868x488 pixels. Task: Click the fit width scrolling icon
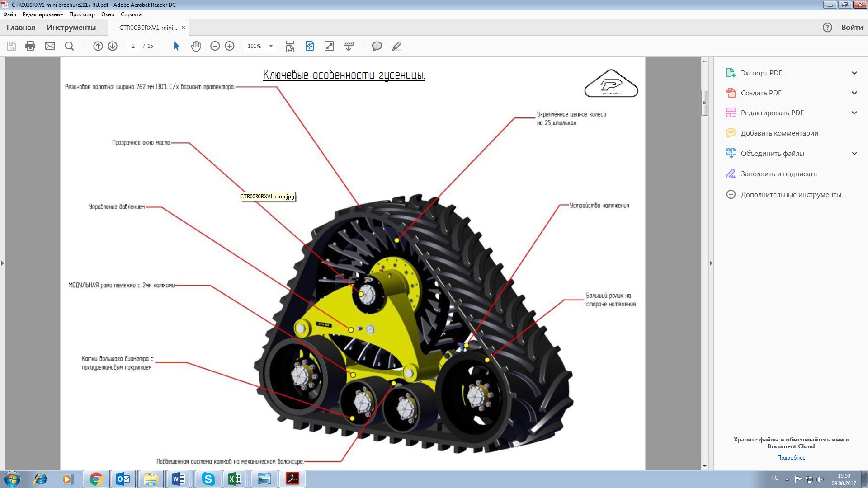tap(290, 46)
